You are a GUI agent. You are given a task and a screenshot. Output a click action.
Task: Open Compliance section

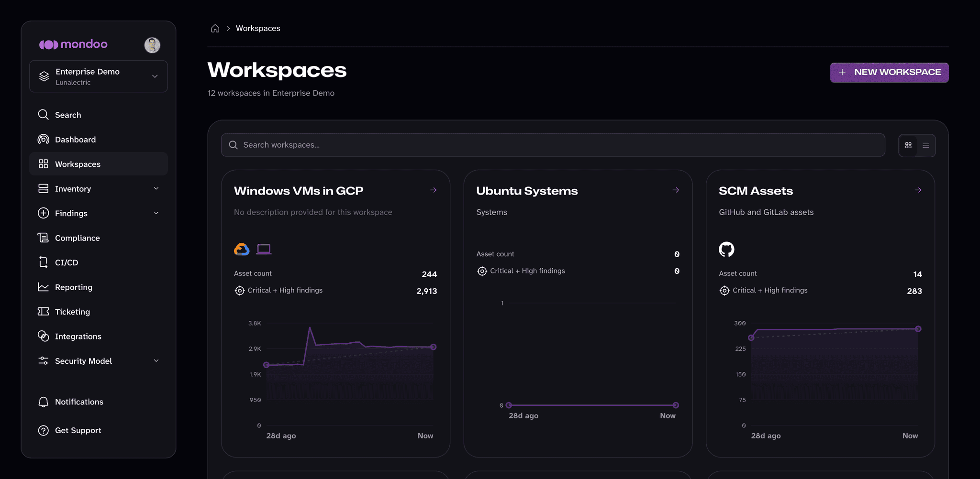(x=99, y=238)
